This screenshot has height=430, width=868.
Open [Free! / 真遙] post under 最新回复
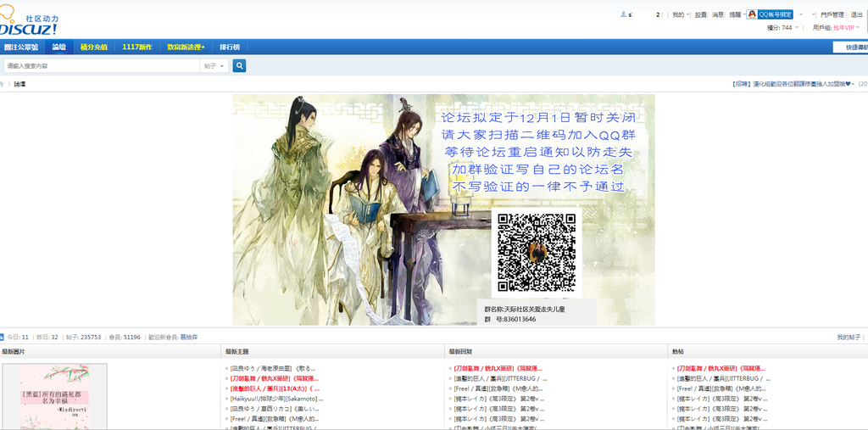tap(499, 388)
